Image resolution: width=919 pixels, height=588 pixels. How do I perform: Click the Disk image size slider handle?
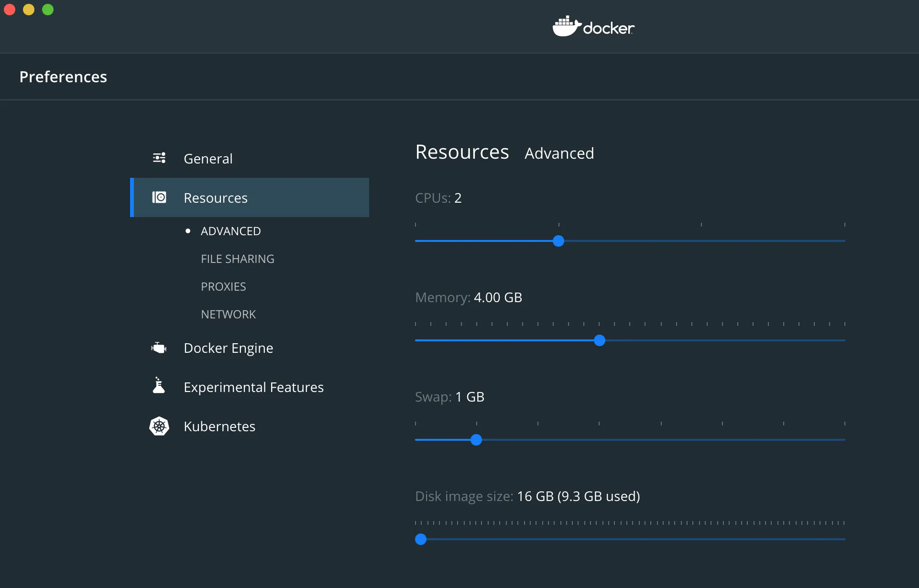click(421, 539)
